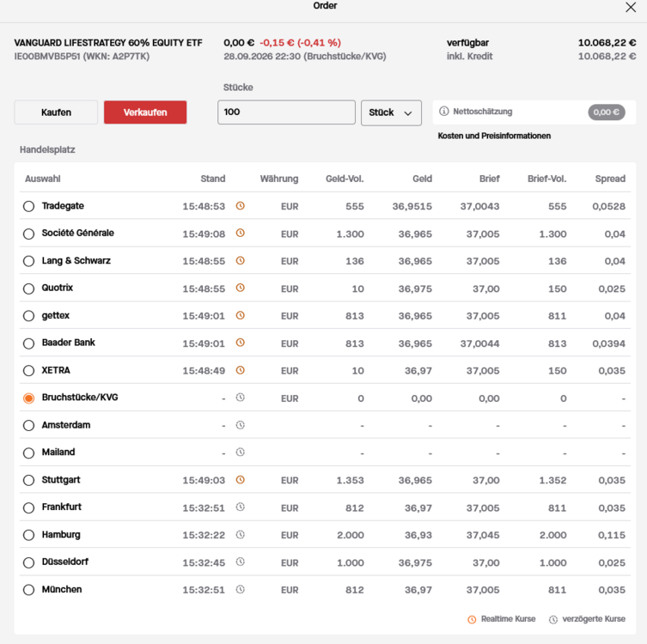This screenshot has width=647, height=644.
Task: Click the orange Realtime Kurse legend icon
Action: click(x=472, y=619)
